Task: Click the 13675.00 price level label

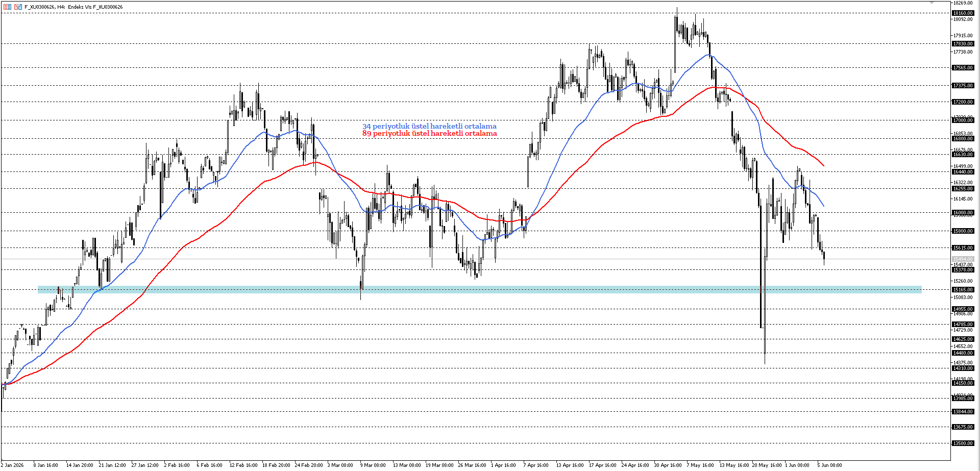Action: (x=963, y=427)
